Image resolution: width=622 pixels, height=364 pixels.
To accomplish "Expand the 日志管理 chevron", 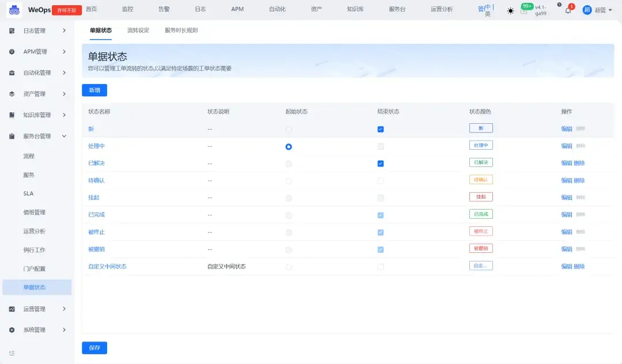I will tap(65, 31).
